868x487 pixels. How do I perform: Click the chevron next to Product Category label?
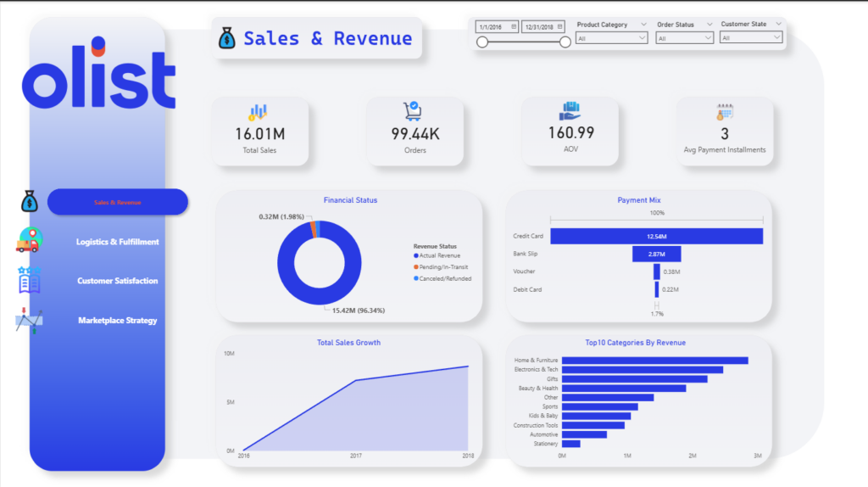tap(643, 25)
